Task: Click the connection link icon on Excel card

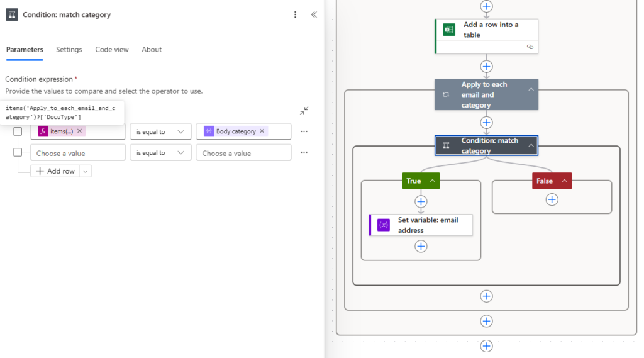Action: (x=530, y=47)
